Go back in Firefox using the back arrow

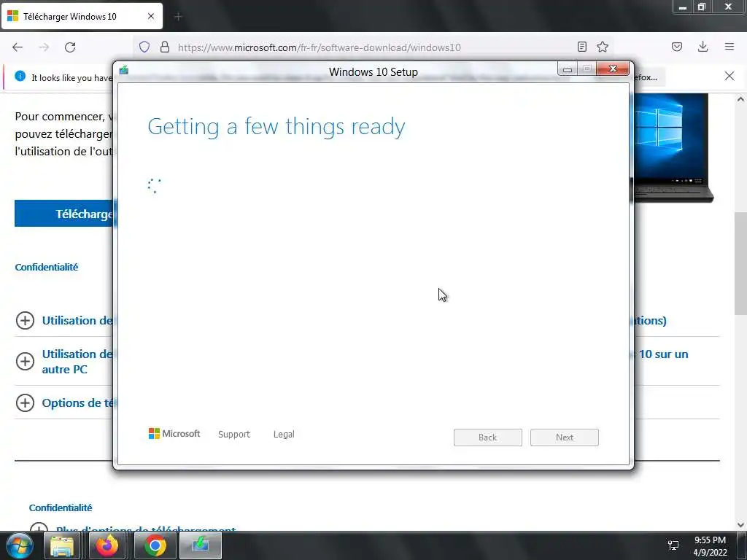coord(18,47)
